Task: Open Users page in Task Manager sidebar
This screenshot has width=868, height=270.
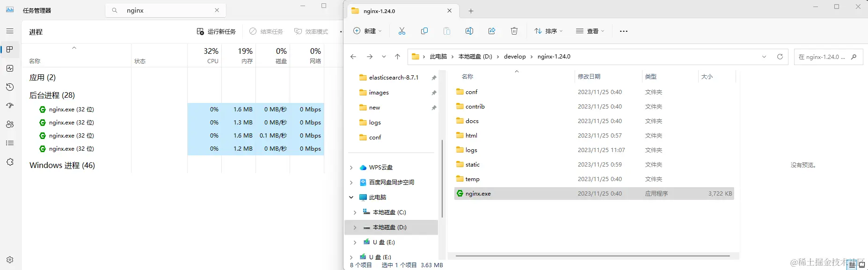Action: coord(10,124)
